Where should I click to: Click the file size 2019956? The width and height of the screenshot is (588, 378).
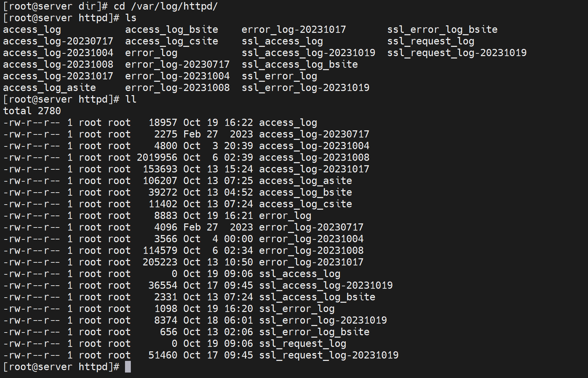coord(157,157)
